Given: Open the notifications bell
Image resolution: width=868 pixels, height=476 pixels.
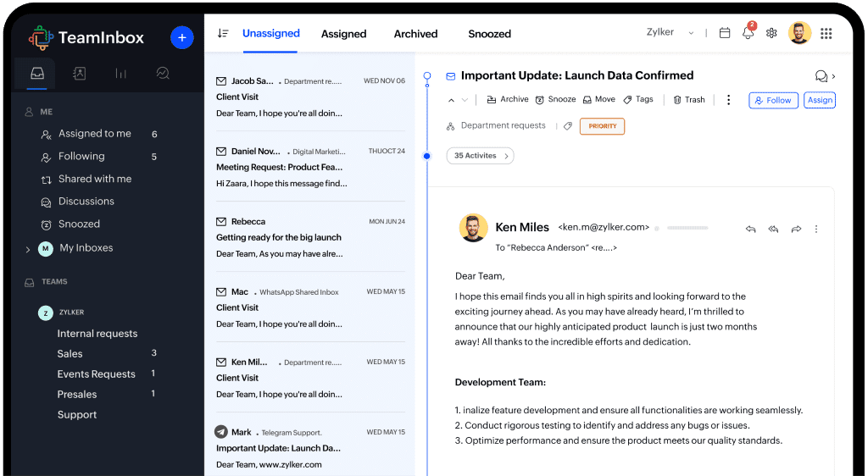Looking at the screenshot, I should 748,33.
